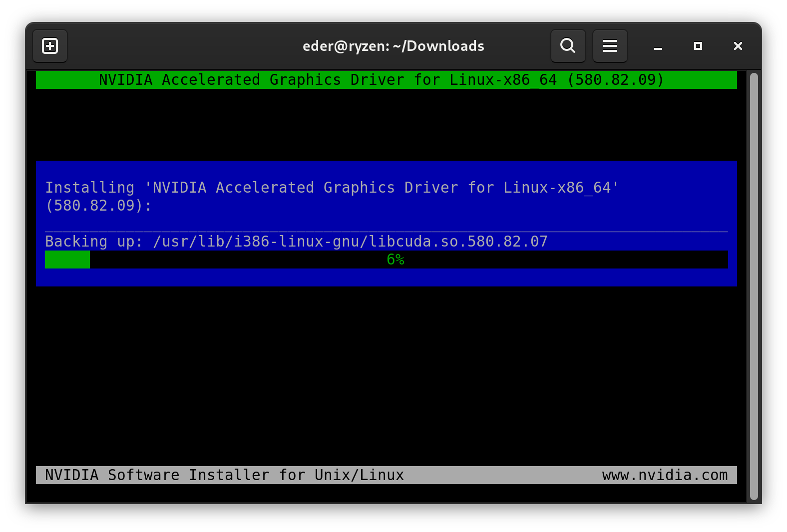Click the empty black area below the blue dialog
The width and height of the screenshot is (787, 532).
coord(386,374)
